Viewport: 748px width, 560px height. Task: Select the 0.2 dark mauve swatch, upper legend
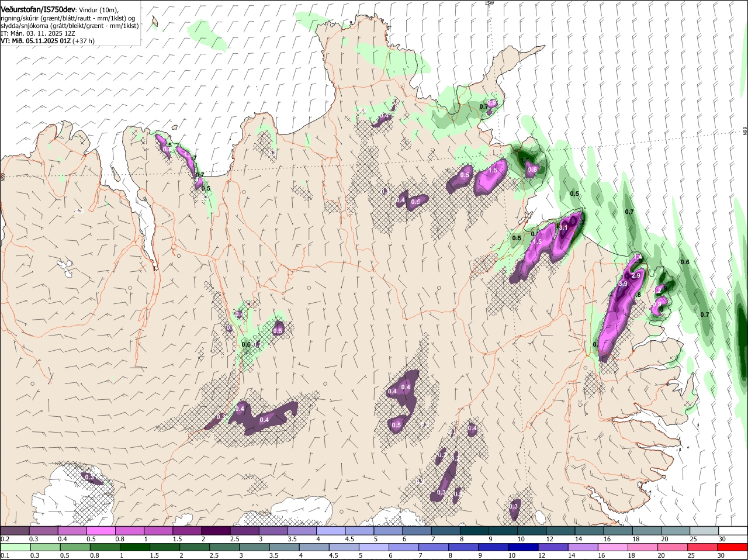pyautogui.click(x=15, y=530)
